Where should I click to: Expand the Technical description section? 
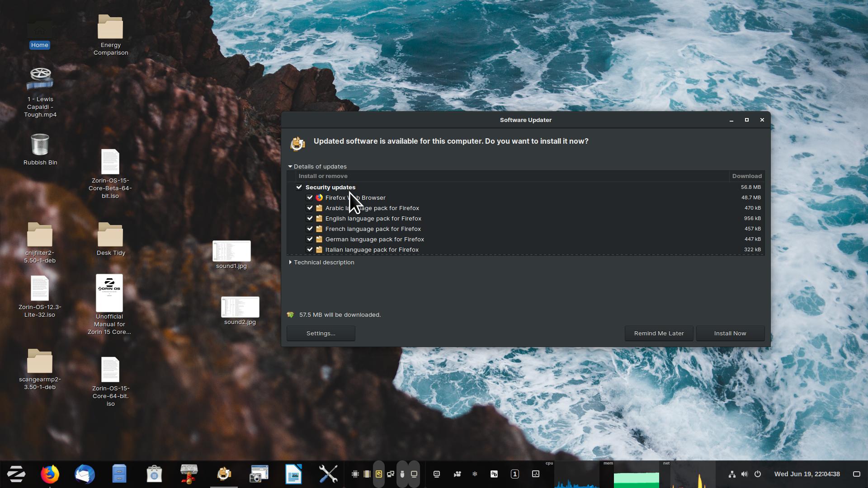(291, 263)
